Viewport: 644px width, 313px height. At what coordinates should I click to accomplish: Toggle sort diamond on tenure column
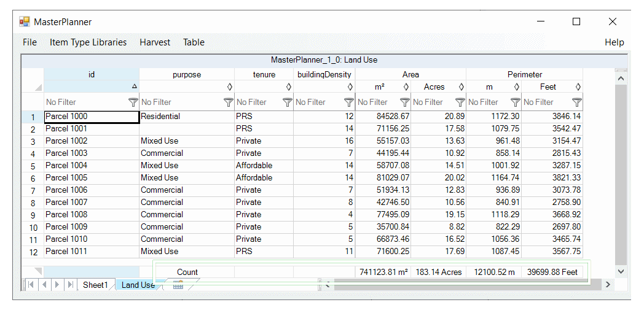click(x=289, y=87)
